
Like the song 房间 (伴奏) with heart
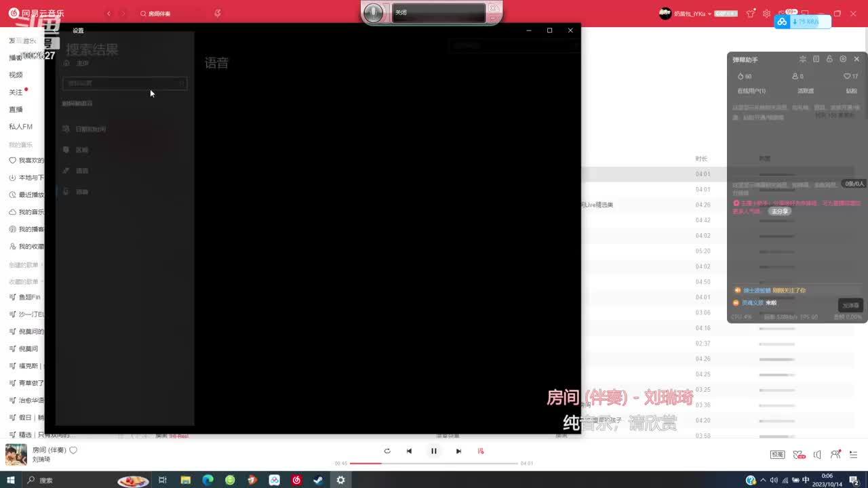tap(73, 450)
